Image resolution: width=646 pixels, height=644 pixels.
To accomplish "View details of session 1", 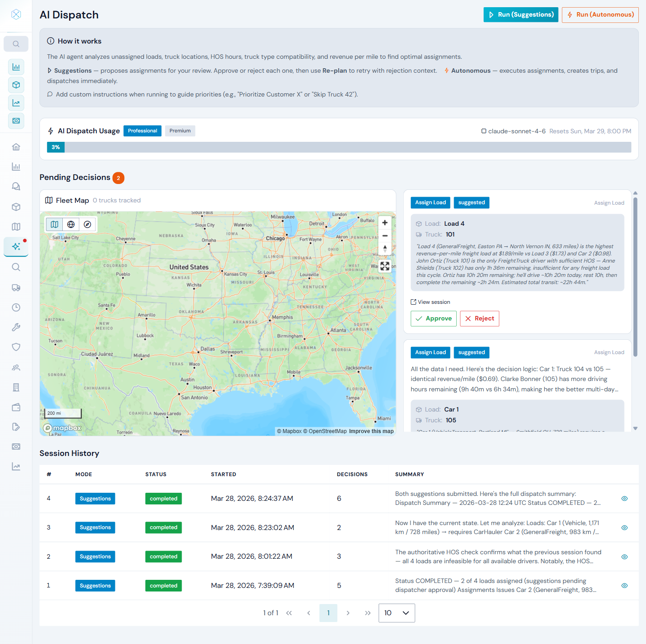I will point(624,586).
